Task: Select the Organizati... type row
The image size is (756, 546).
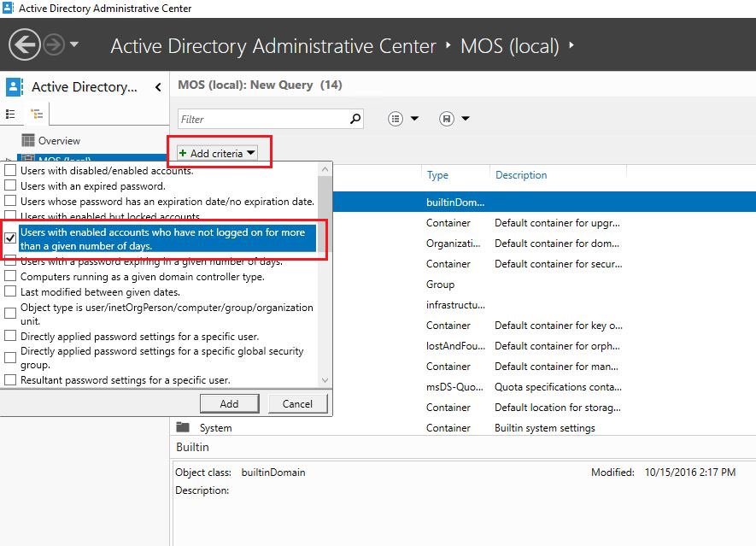Action: tap(454, 244)
